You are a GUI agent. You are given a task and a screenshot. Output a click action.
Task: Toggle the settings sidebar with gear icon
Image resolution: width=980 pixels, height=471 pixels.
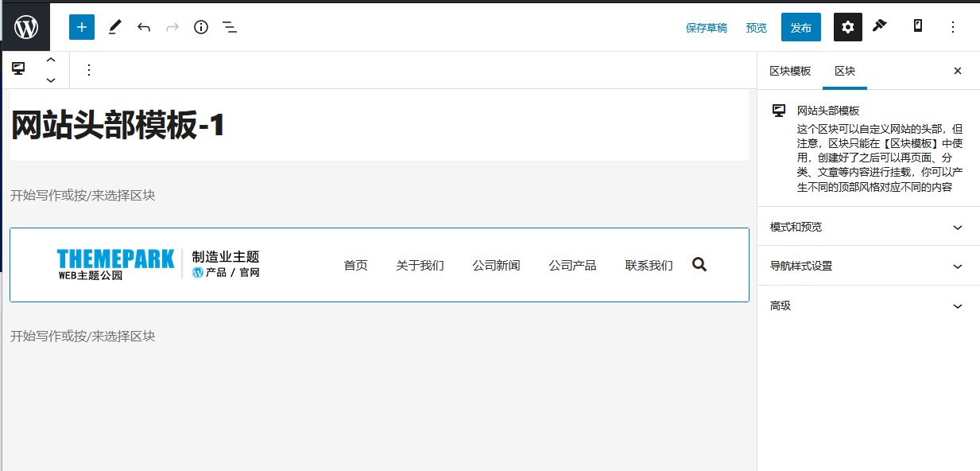click(847, 26)
